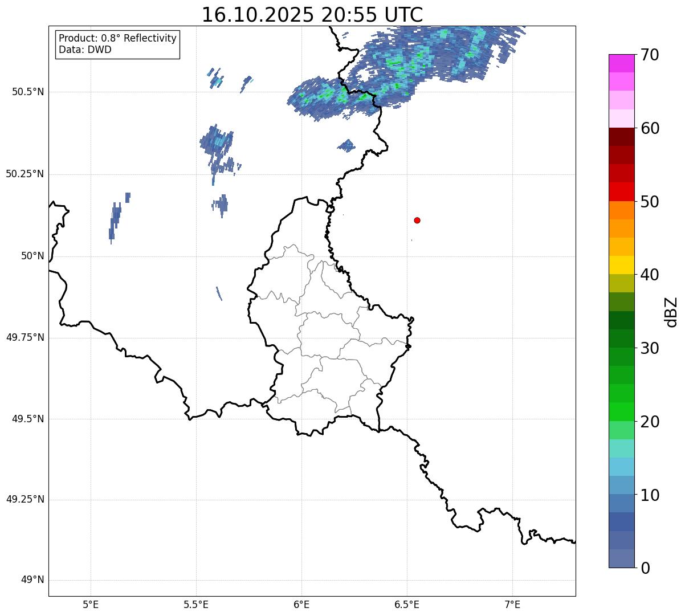The height and width of the screenshot is (616, 685).
Task: Click the red station marker dot
Action: [417, 220]
